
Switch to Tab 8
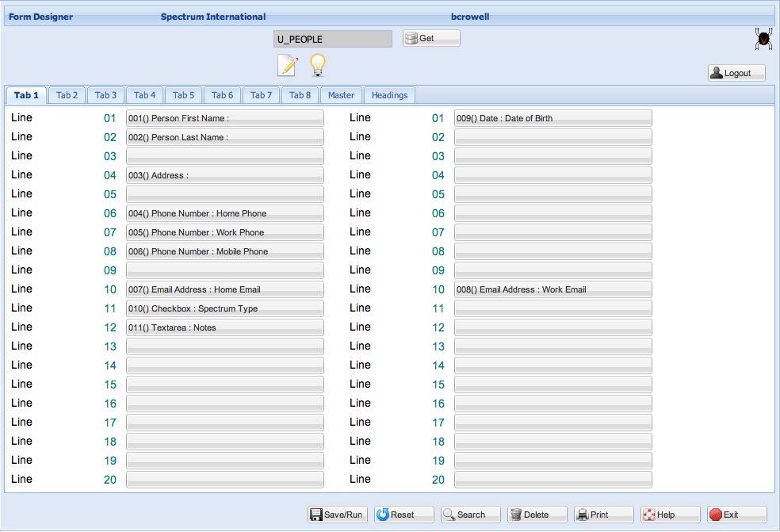tap(300, 95)
